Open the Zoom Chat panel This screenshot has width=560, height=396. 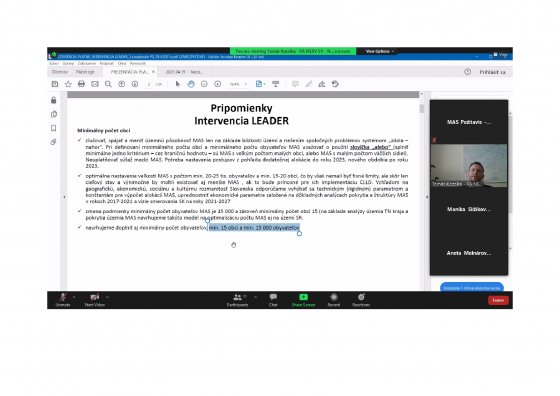click(x=273, y=300)
